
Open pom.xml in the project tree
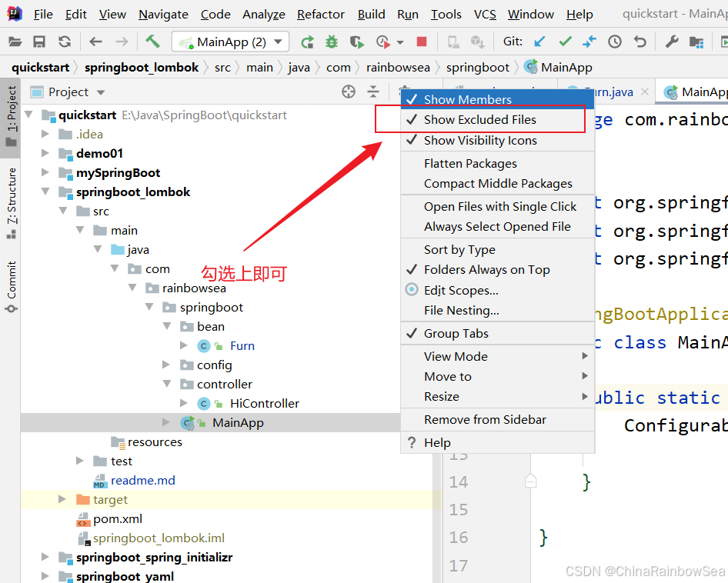(x=118, y=519)
